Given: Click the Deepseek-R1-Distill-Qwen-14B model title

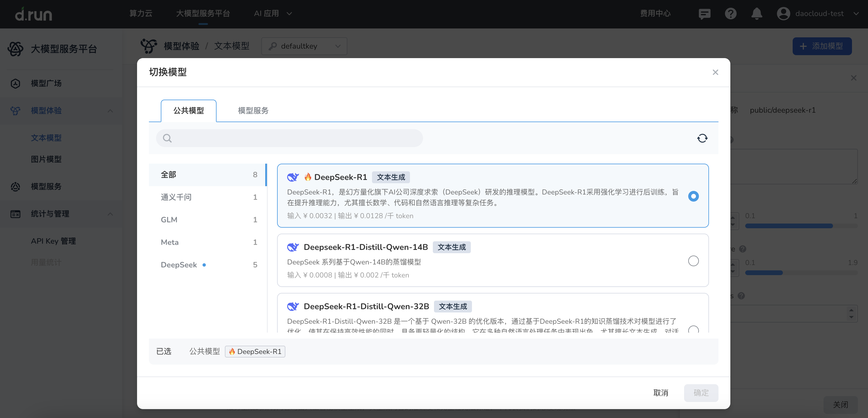Looking at the screenshot, I should [x=365, y=247].
